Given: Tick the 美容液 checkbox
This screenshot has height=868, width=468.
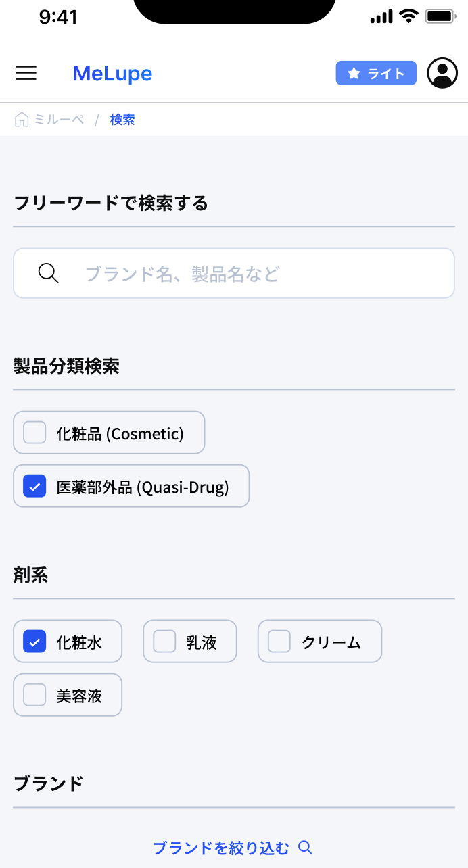Looking at the screenshot, I should pyautogui.click(x=34, y=695).
